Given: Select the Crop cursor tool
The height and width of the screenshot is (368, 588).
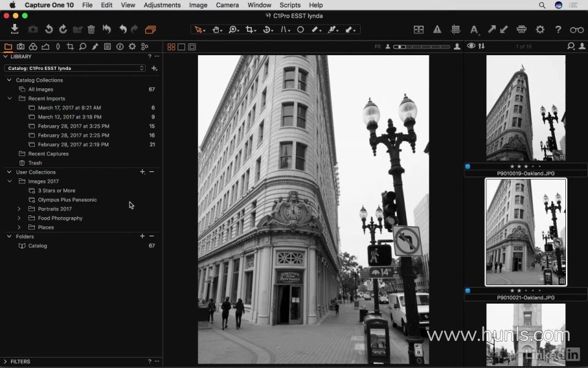Looking at the screenshot, I should coord(250,29).
